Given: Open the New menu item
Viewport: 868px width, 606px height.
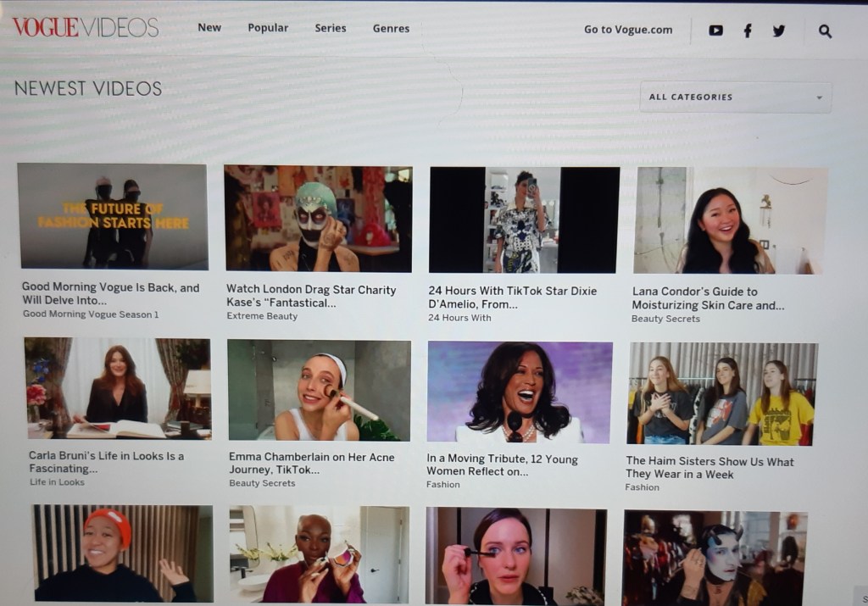Looking at the screenshot, I should 209,27.
